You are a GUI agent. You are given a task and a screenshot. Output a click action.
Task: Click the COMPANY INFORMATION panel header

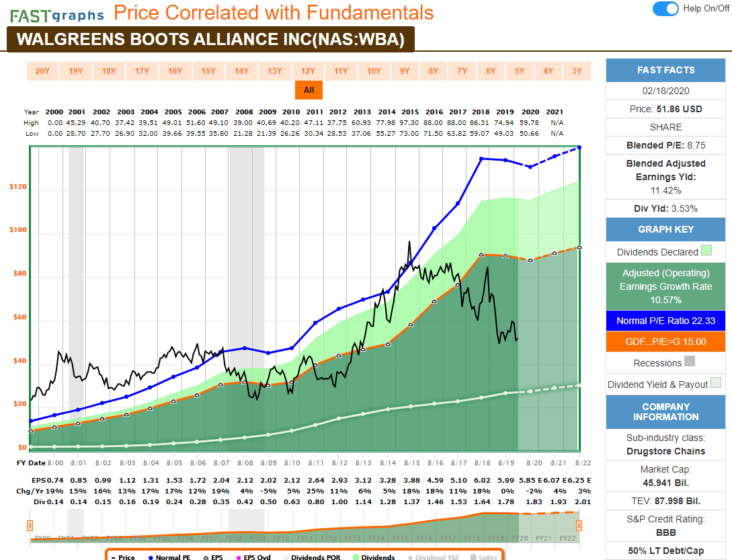point(665,412)
